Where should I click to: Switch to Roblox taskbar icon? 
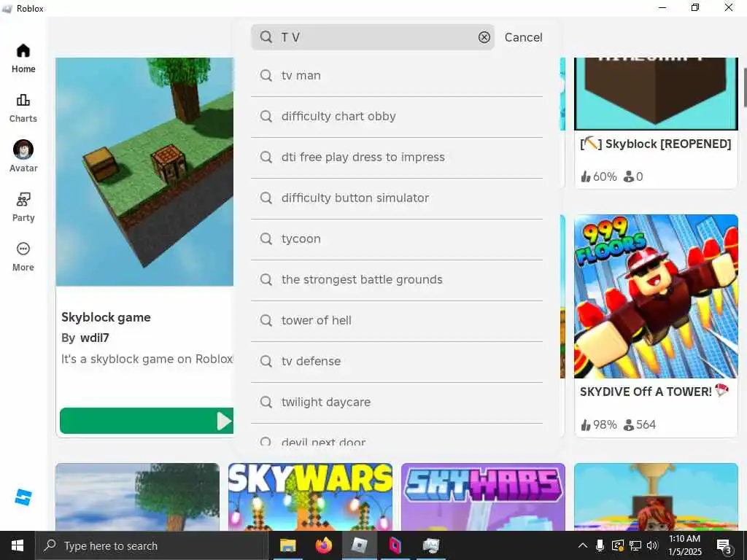coord(359,545)
